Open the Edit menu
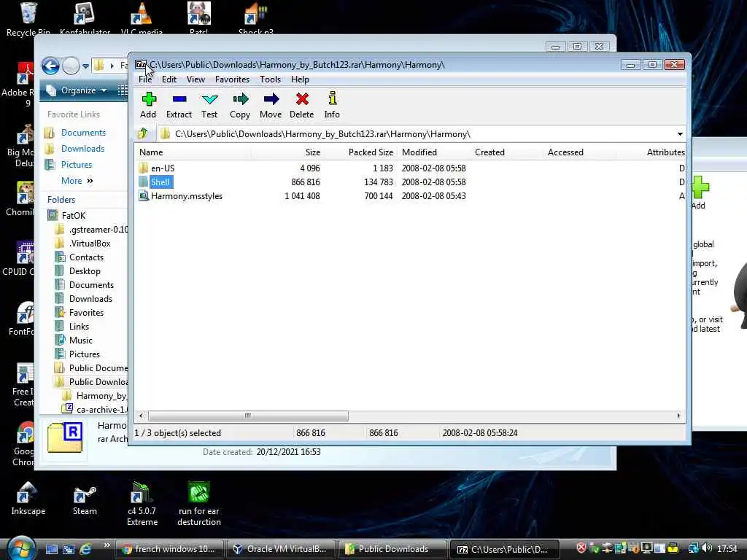 coord(169,79)
